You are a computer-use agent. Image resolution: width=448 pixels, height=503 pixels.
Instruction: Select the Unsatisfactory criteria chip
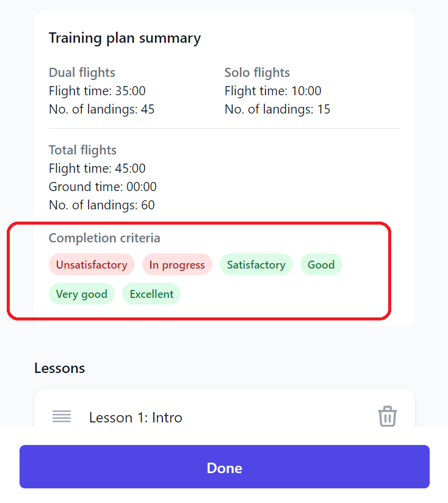pyautogui.click(x=92, y=265)
